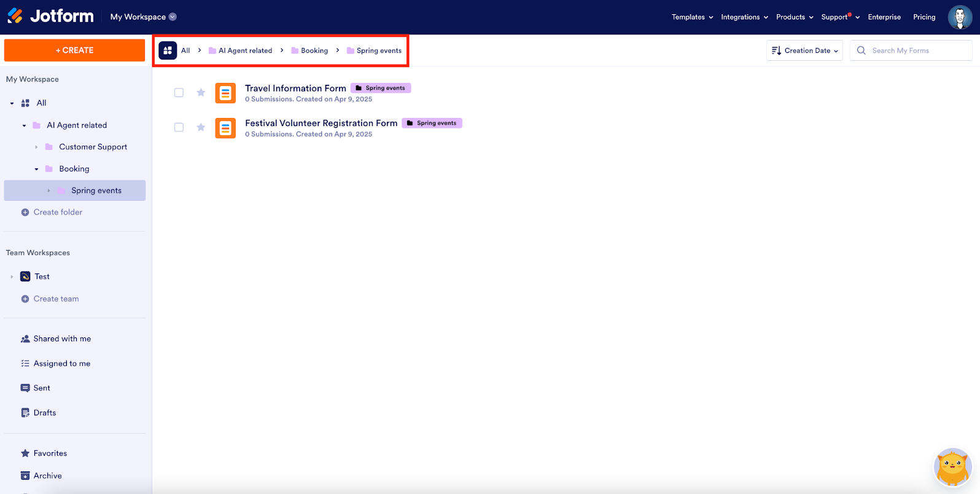Click the Drafts document icon

25,413
